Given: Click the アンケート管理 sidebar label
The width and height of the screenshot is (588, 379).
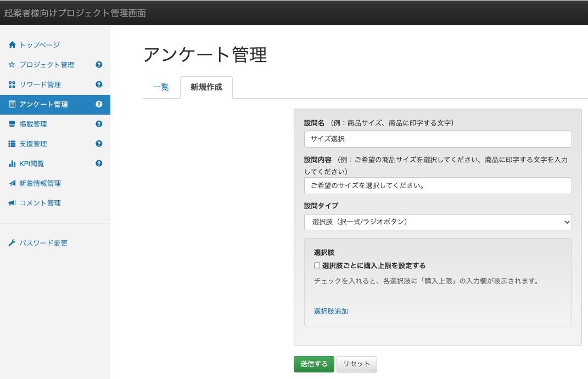Looking at the screenshot, I should click(43, 105).
